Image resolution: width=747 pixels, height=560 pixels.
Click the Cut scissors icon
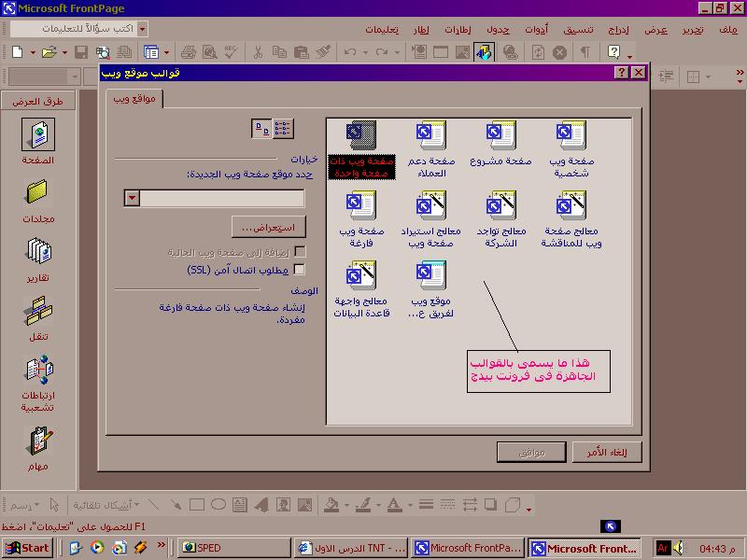pos(258,52)
